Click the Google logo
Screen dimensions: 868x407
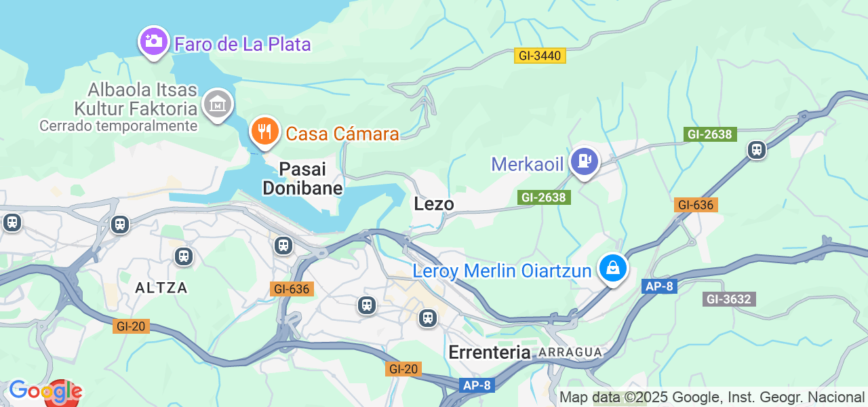[45, 391]
